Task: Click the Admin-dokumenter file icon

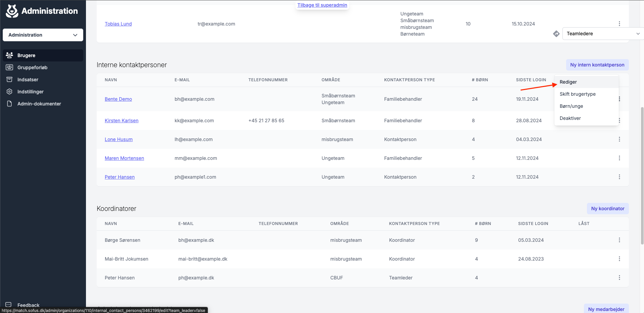Action: [9, 103]
